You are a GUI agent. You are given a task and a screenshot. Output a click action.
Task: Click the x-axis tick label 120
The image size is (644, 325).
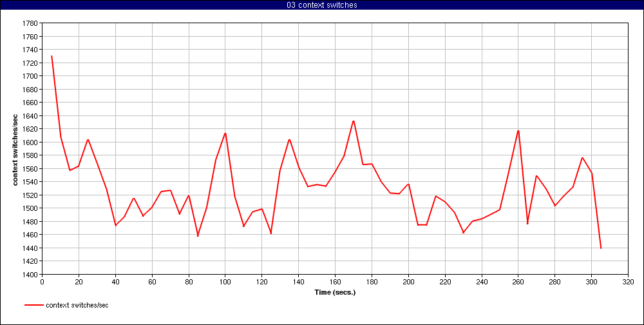(x=261, y=282)
